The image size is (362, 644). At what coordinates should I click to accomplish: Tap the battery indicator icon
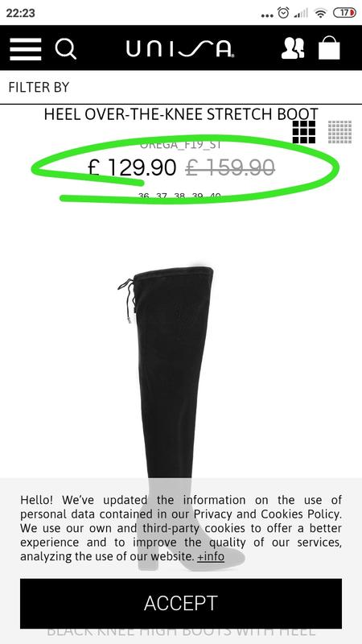[x=345, y=13]
